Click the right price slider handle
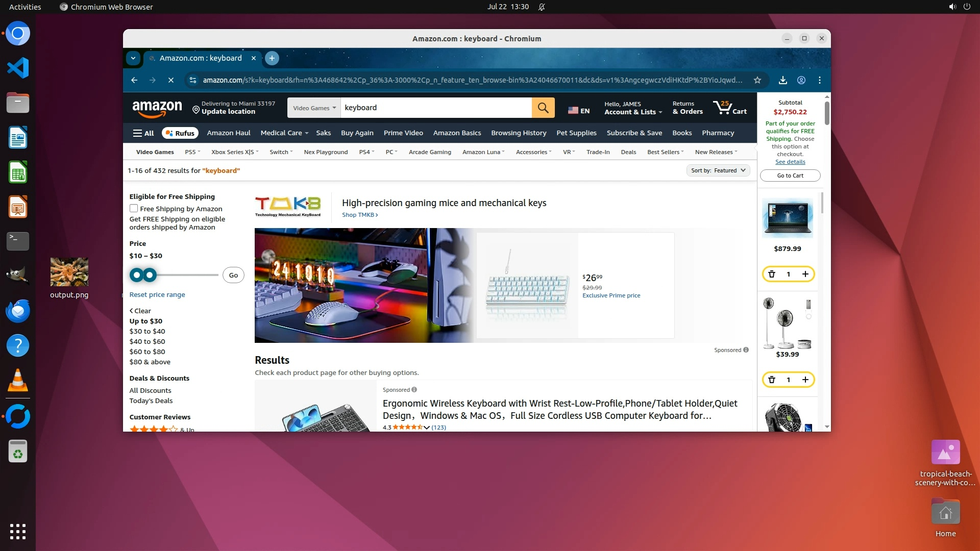The image size is (980, 551). point(150,275)
